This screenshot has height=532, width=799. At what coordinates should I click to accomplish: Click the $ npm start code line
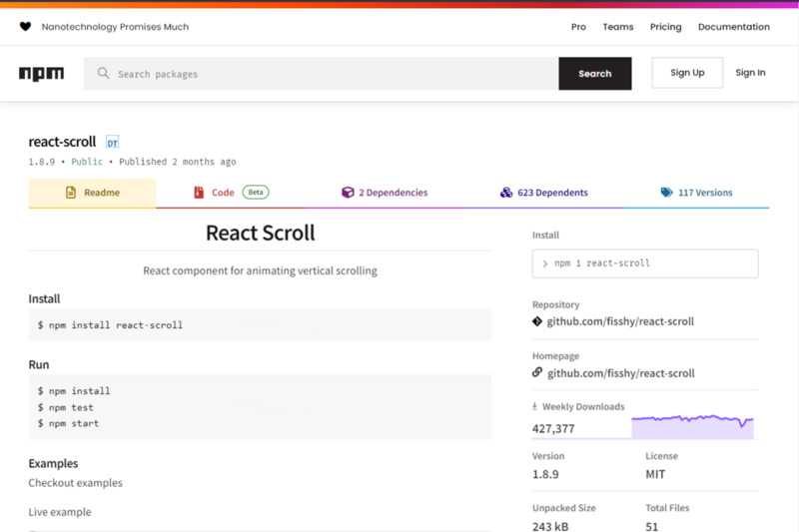pos(68,423)
